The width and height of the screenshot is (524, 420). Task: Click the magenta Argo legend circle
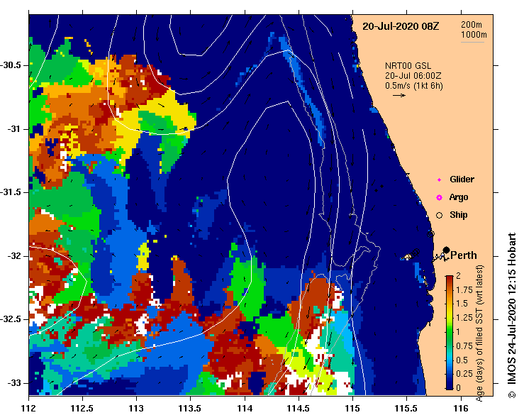tap(439, 198)
